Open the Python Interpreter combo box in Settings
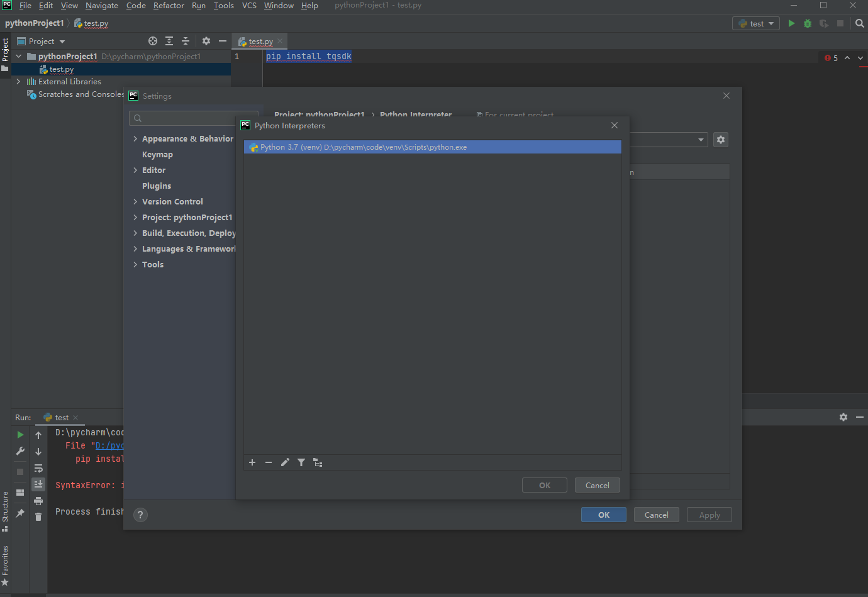 tap(669, 140)
